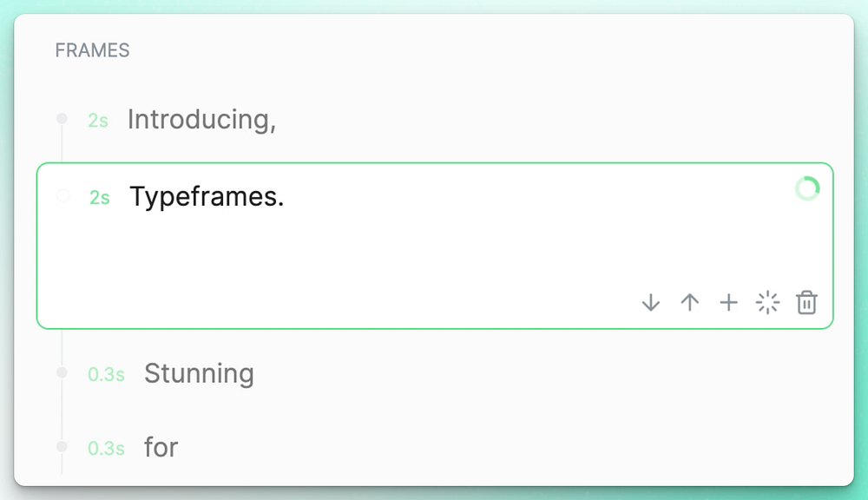Viewport: 868px width, 500px height.
Task: Select the 'Introducing,' frame text
Action: (201, 120)
